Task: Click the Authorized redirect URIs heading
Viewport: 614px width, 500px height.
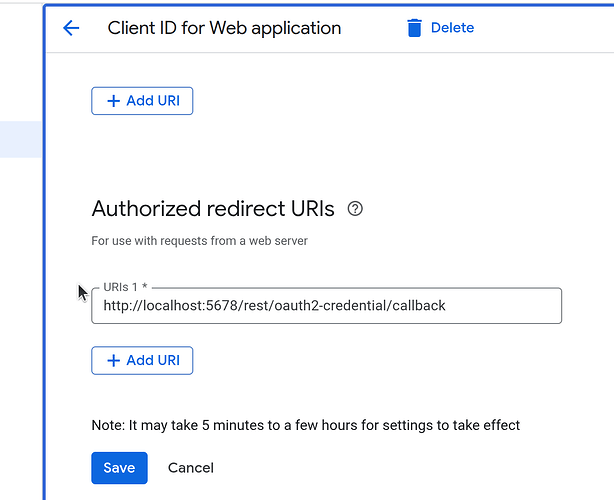Action: 213,209
